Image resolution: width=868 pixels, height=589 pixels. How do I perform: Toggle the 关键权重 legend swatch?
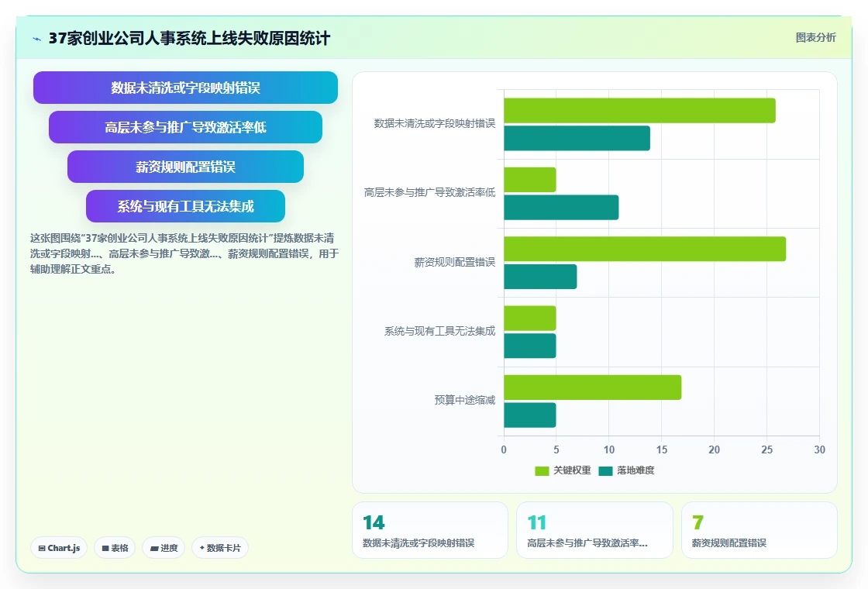click(542, 470)
